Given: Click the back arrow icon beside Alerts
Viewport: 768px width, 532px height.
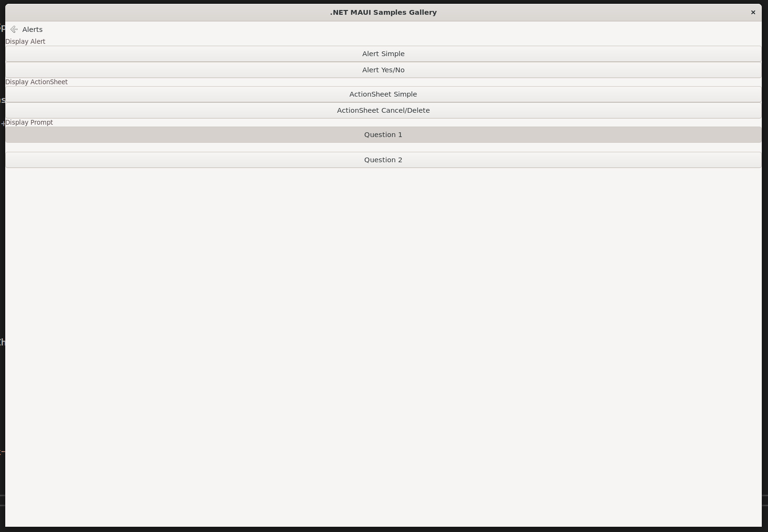Looking at the screenshot, I should (x=14, y=30).
